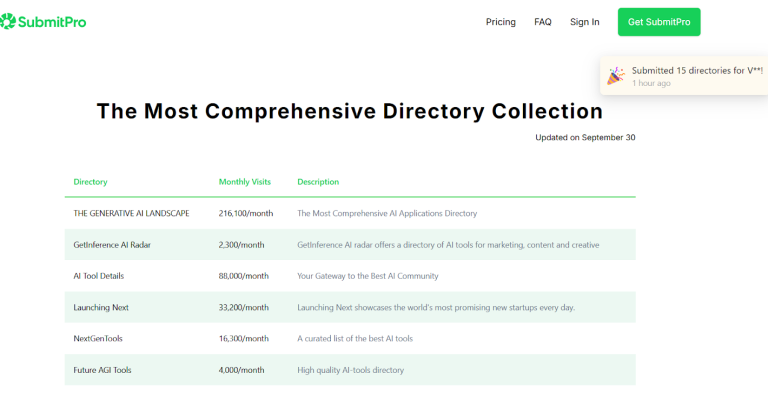Select the Launching Next directory
768x393 pixels.
pos(101,308)
